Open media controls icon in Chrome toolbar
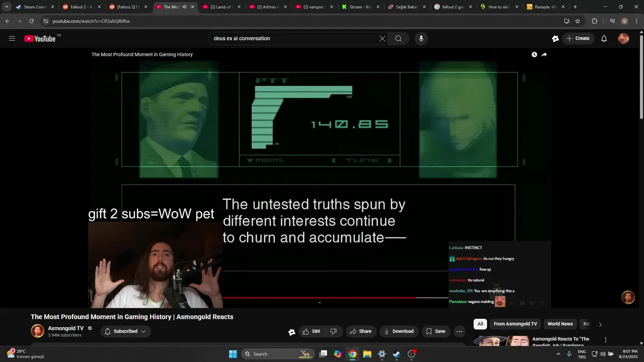 (x=612, y=21)
